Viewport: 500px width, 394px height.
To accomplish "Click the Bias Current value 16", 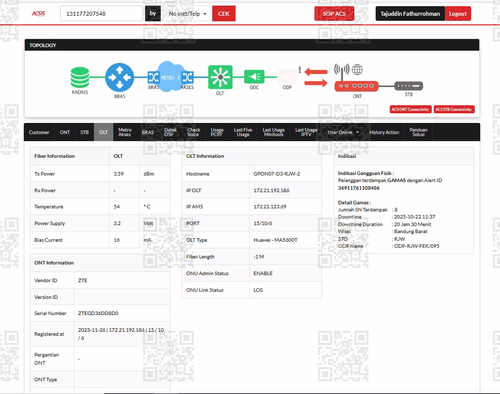I will click(116, 240).
